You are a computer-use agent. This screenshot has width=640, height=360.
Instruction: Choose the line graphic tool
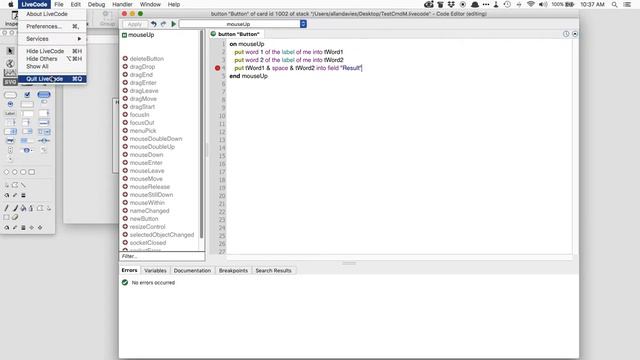click(x=23, y=185)
